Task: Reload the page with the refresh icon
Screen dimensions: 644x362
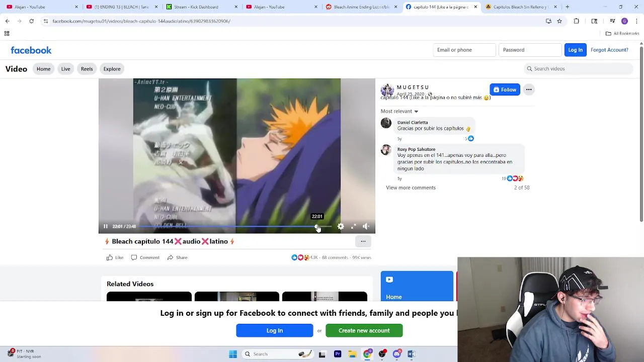Action: click(31, 21)
